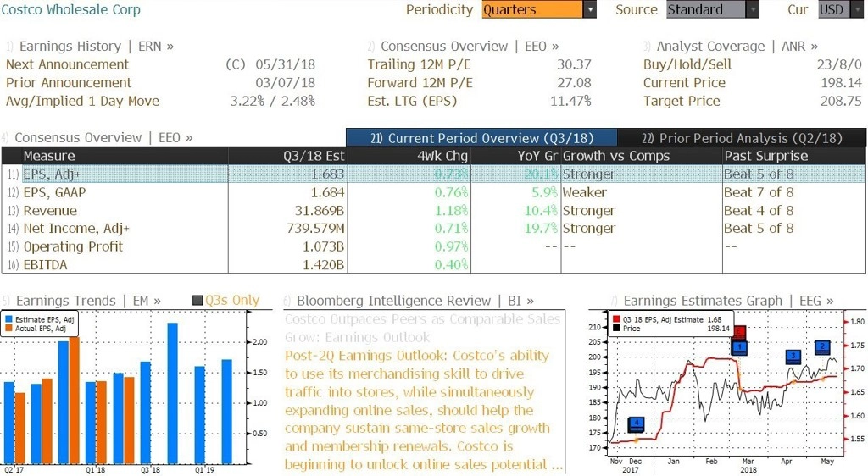This screenshot has height=476, width=868.
Task: Switch to Prior Period Analysis (Q2/18) tab
Action: (742, 138)
